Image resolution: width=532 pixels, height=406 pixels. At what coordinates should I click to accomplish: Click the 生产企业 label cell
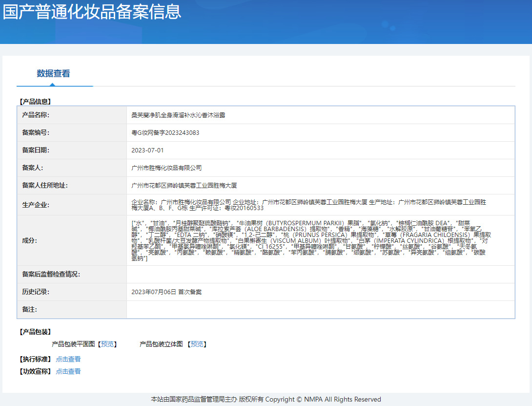(x=72, y=205)
